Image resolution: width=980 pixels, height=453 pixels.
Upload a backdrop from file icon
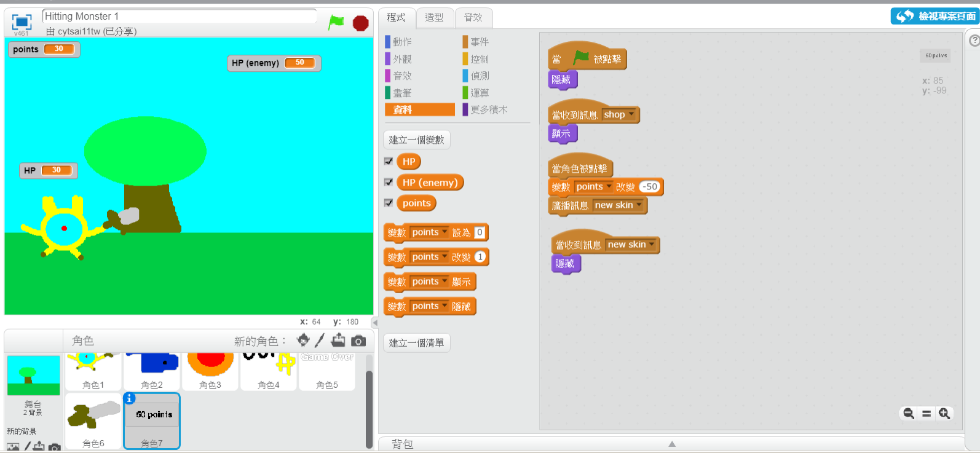pyautogui.click(x=39, y=447)
